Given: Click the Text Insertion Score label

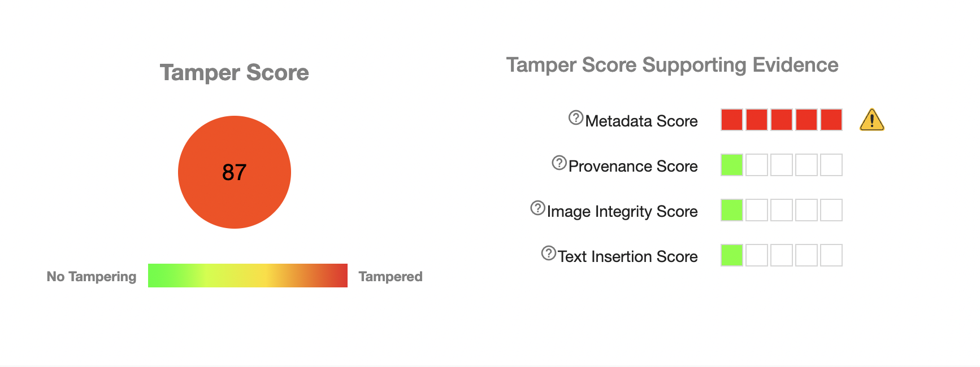Looking at the screenshot, I should [628, 256].
